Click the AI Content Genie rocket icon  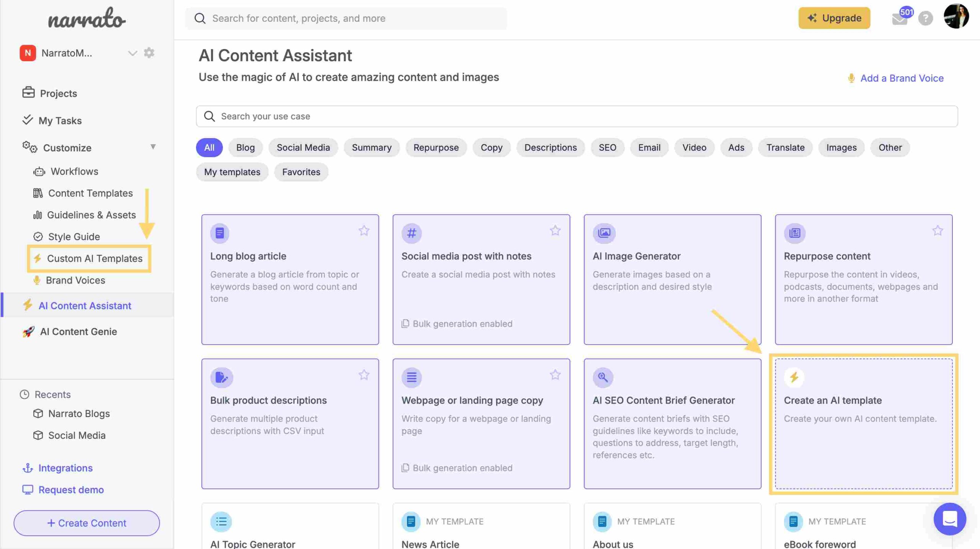(x=28, y=331)
